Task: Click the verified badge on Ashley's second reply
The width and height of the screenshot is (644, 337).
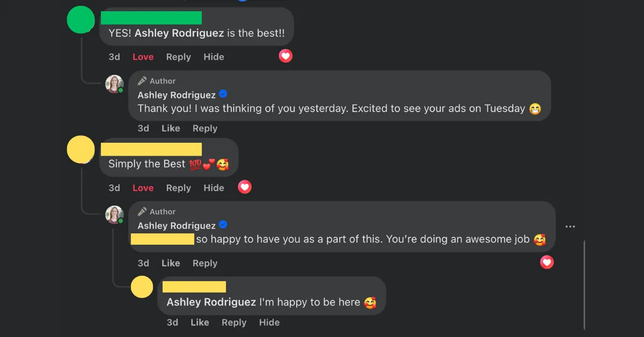Action: point(223,225)
